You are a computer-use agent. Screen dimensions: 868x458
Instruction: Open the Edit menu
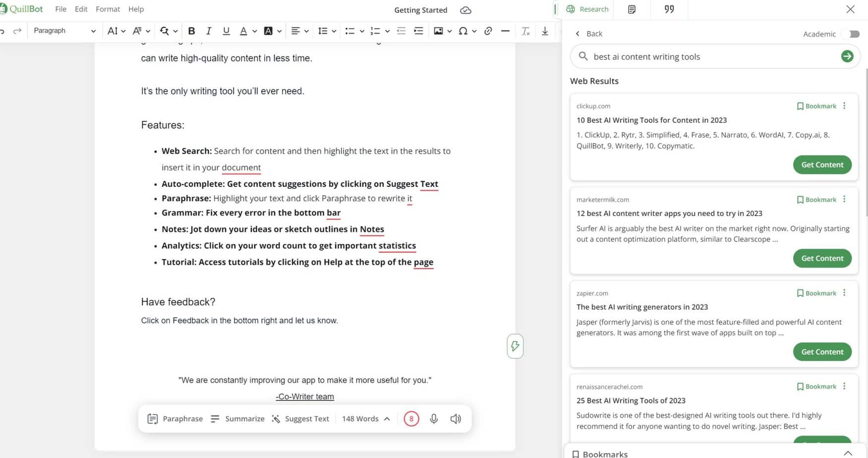pos(81,9)
